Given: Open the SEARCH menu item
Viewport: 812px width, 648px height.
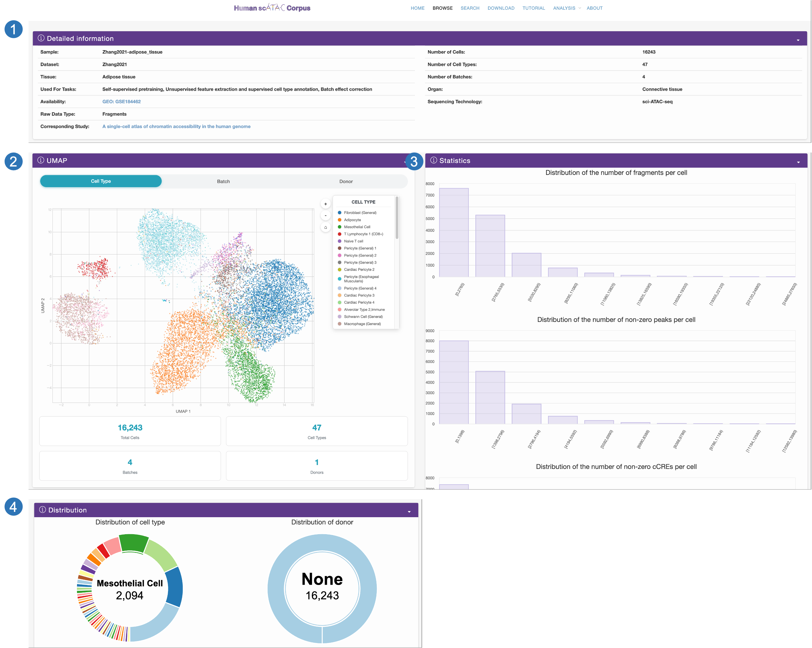Looking at the screenshot, I should tap(470, 8).
